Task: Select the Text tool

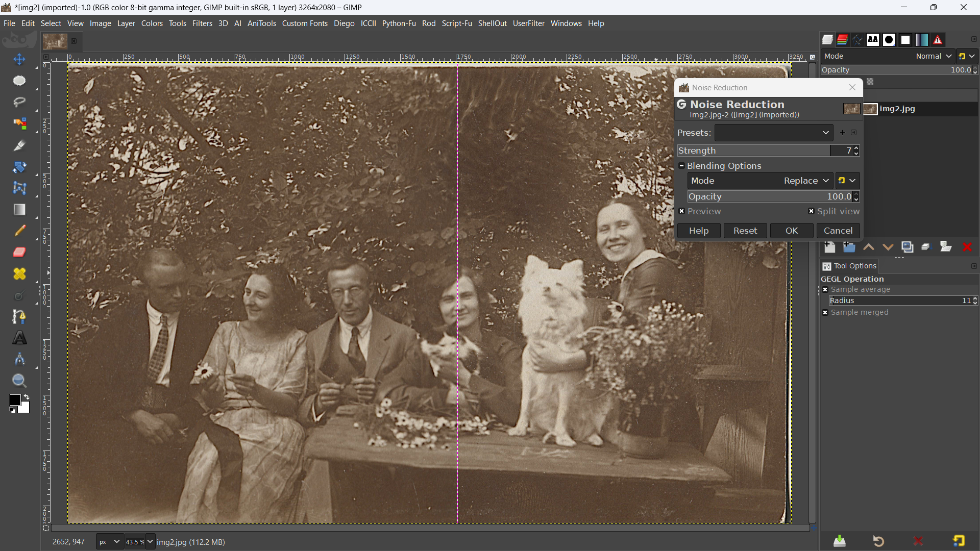Action: point(19,338)
